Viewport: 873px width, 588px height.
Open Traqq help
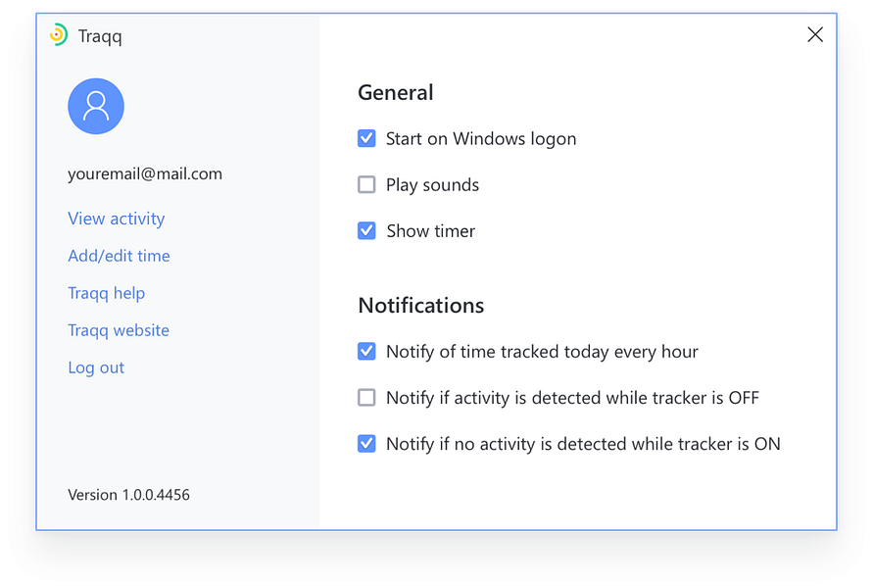pyautogui.click(x=106, y=293)
